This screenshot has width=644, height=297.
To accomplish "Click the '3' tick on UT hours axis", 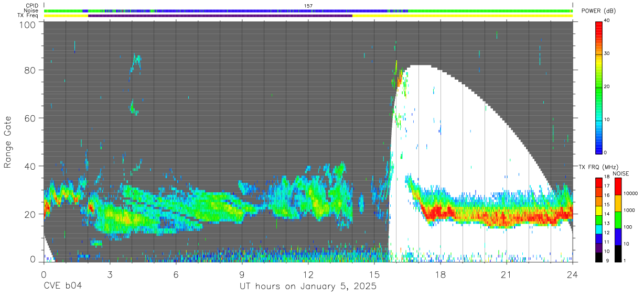I will click(110, 274).
